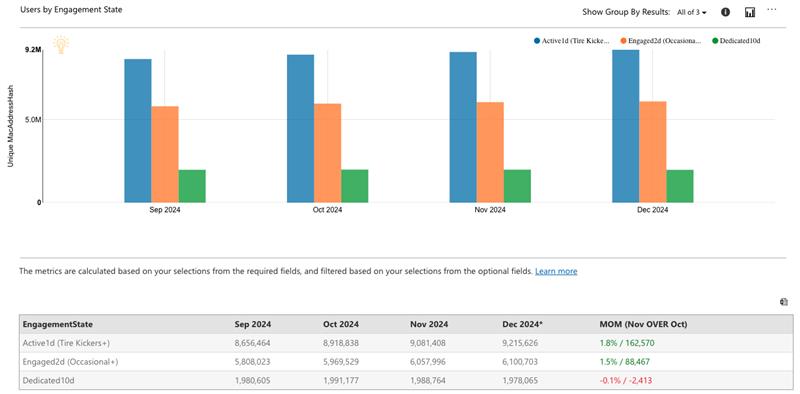Click the Dec 2024* table column header

(523, 324)
